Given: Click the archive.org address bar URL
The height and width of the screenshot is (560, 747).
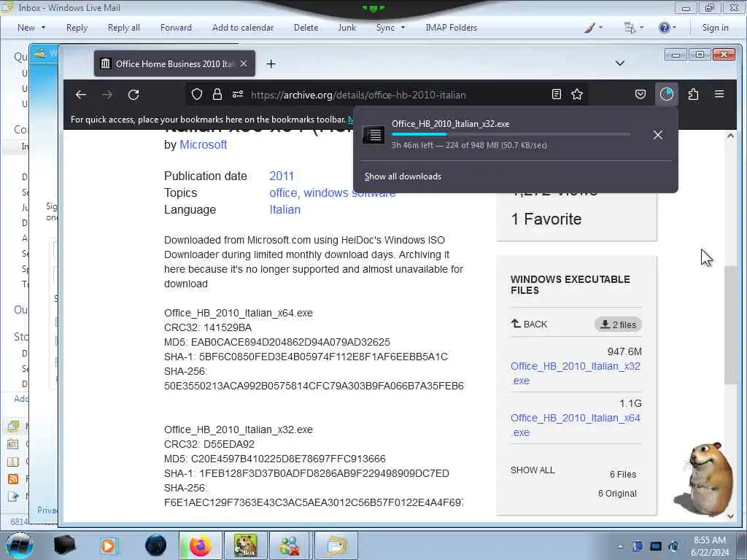Looking at the screenshot, I should (x=358, y=95).
